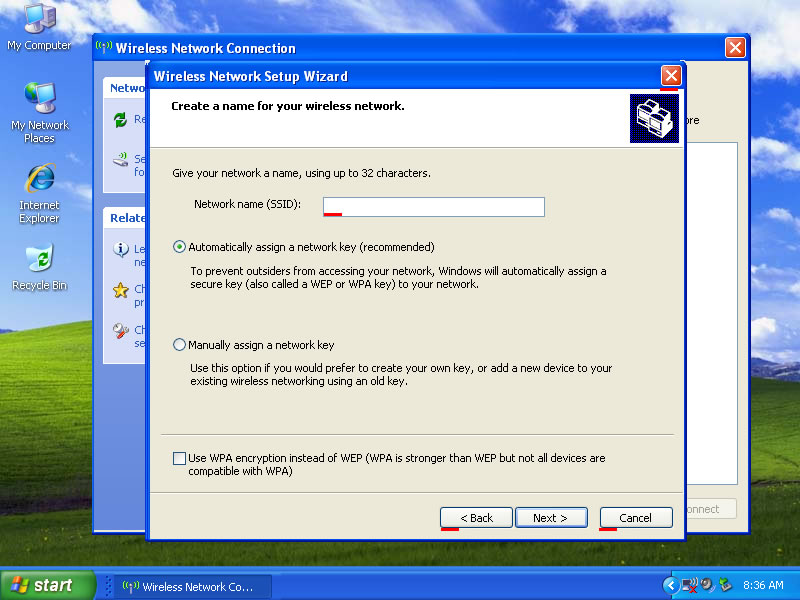800x600 pixels.
Task: Click tray network disconnected icon
Action: coord(689,585)
